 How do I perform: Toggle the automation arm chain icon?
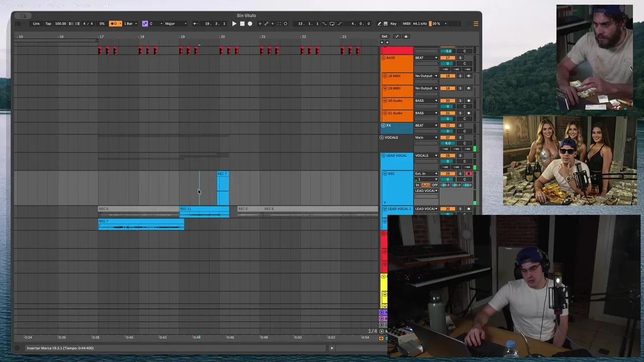[266, 24]
